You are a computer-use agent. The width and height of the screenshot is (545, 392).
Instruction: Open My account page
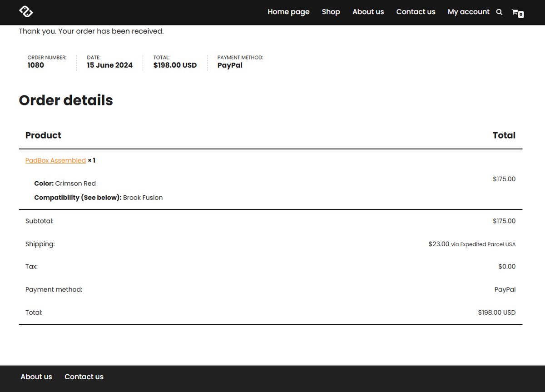click(x=468, y=12)
